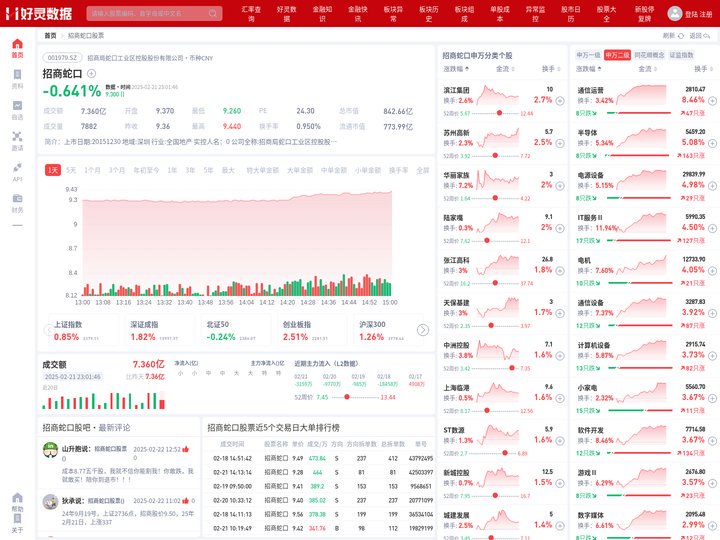
Task: Click the 首页 breadcrumb link
Action: [x=50, y=35]
